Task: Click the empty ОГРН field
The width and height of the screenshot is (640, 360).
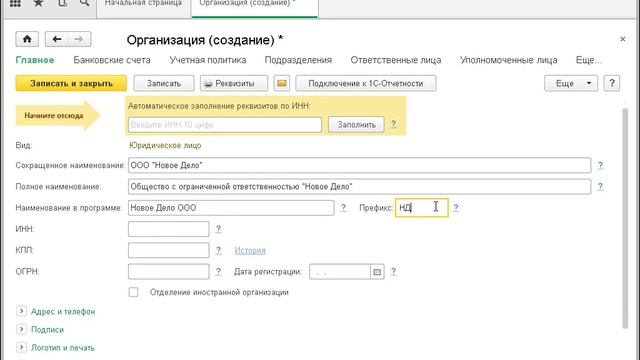Action: [169, 271]
